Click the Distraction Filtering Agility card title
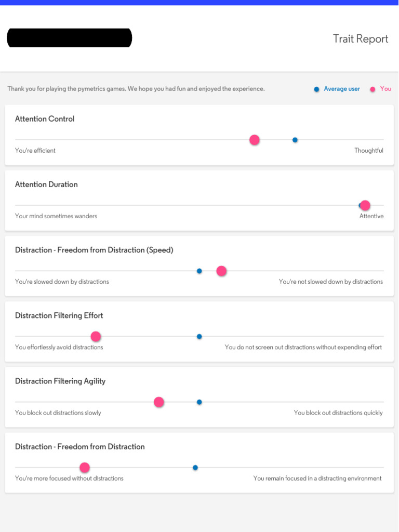Screen dimensions: 399x532 (60, 381)
